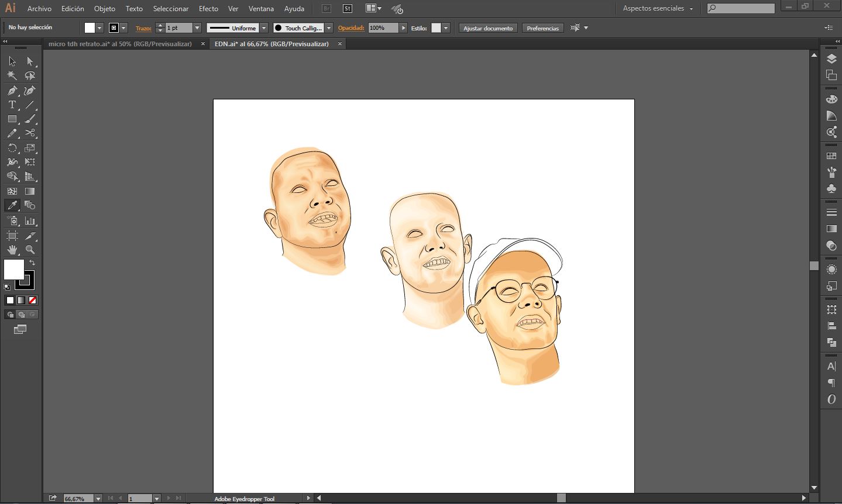Screen dimensions: 842x504
Task: Open the Aspectos esenciales workspace switcher
Action: [658, 9]
